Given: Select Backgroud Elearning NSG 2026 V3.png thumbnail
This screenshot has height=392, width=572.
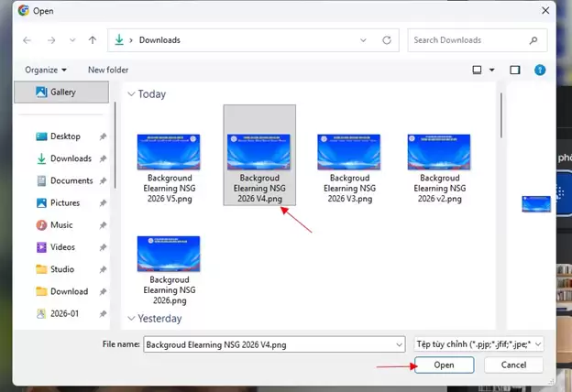Looking at the screenshot, I should click(348, 152).
